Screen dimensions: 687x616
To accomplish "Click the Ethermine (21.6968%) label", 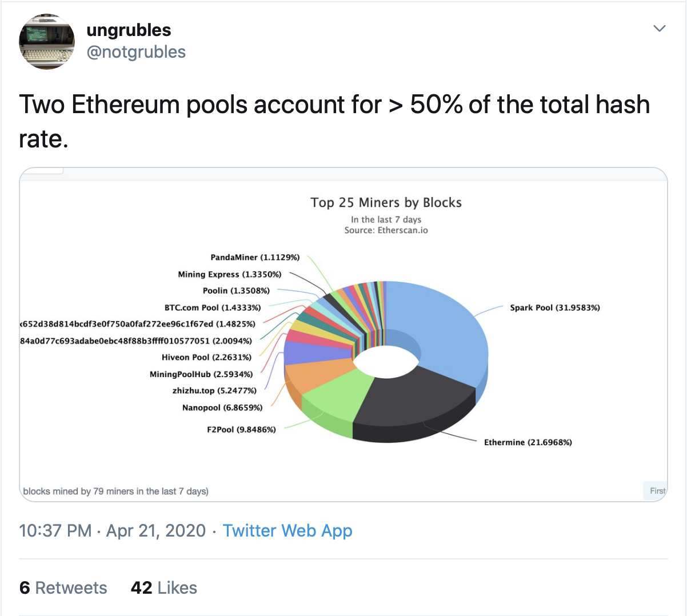I will tap(528, 442).
